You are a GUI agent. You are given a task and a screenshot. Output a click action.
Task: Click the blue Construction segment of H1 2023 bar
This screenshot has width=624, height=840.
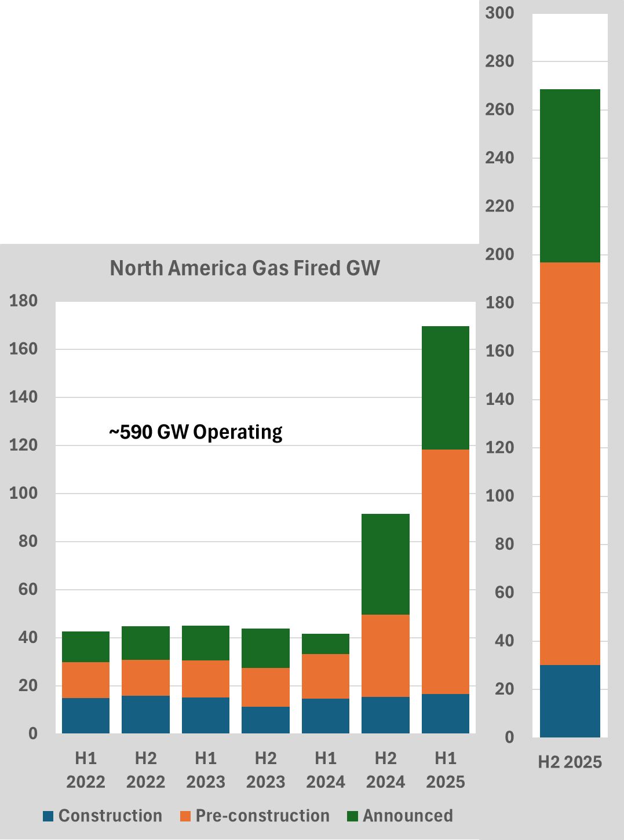[206, 715]
